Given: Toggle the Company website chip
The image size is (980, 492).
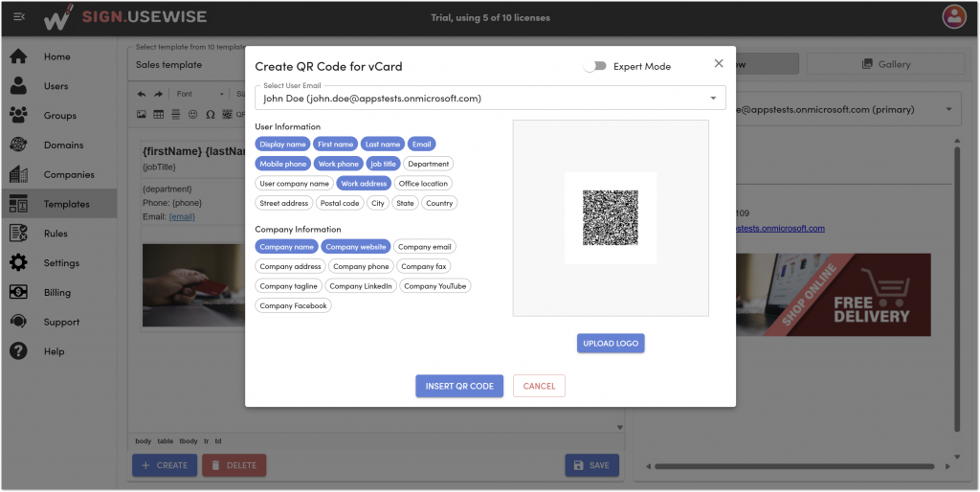Looking at the screenshot, I should point(356,247).
